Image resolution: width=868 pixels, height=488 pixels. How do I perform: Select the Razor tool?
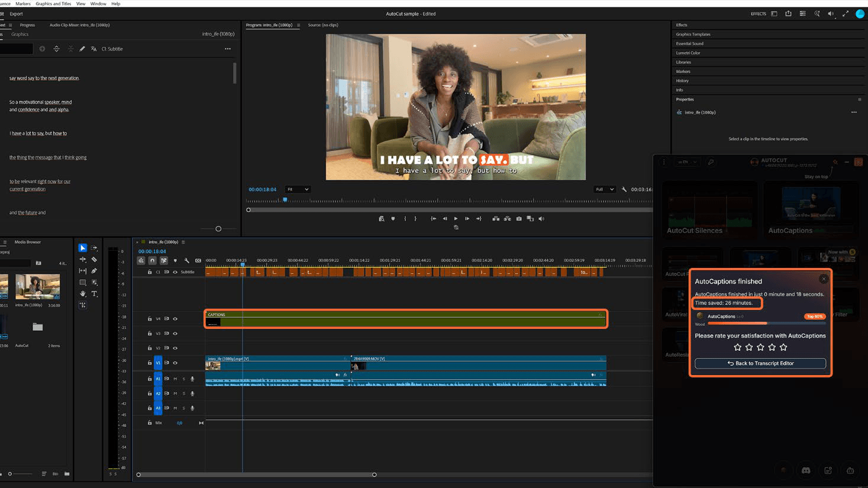tap(94, 259)
